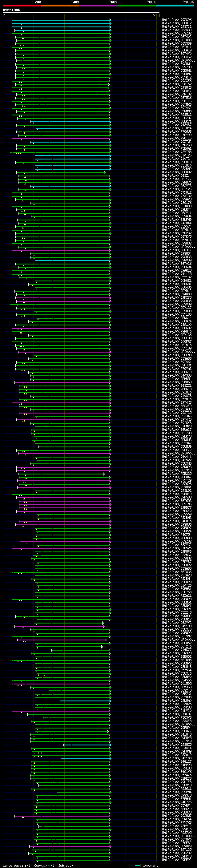The height and width of the screenshot is (868, 197).
Task: Open hit UniRef100_C6SZD2
Action: pyautogui.click(x=177, y=33)
